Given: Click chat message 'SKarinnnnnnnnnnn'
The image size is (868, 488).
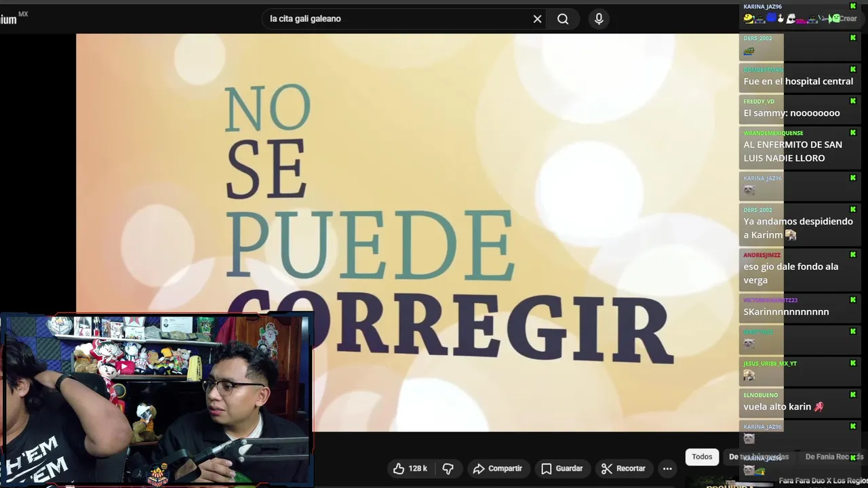Looking at the screenshot, I should [x=786, y=312].
